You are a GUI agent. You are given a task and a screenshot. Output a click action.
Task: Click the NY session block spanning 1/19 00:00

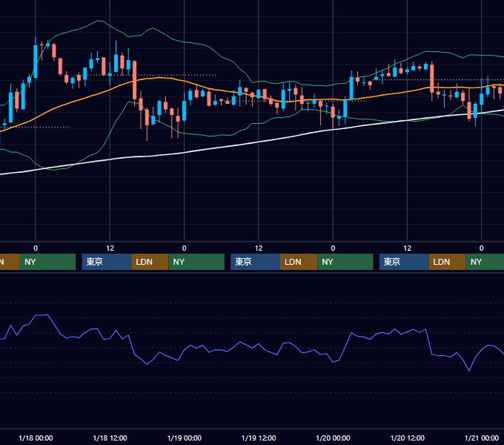196,262
